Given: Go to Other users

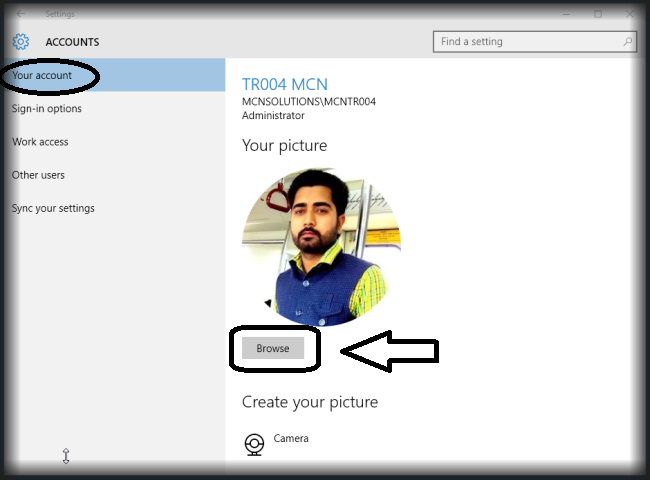Looking at the screenshot, I should point(38,175).
